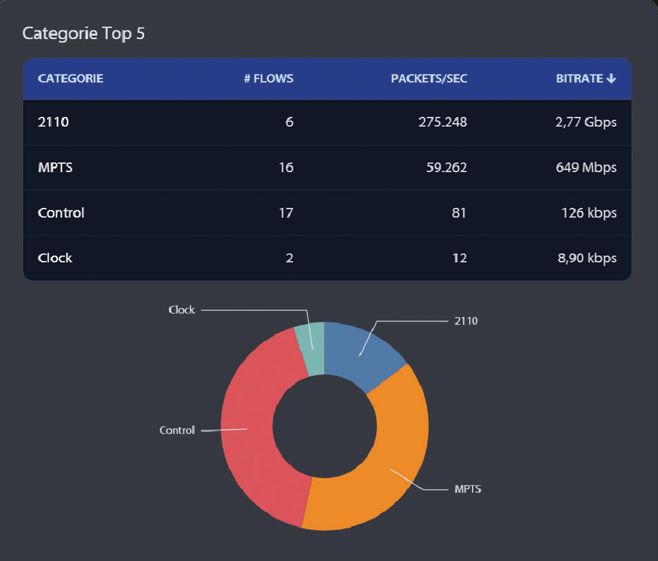Click the BITRATE descending sort arrow
Image resolution: width=658 pixels, height=561 pixels.
(x=611, y=79)
